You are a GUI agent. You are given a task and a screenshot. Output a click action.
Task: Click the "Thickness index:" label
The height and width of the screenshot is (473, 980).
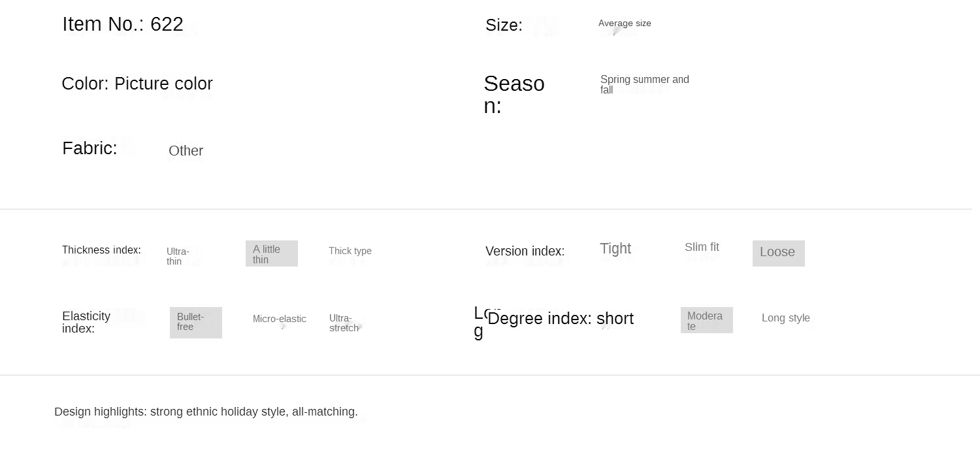click(x=101, y=250)
